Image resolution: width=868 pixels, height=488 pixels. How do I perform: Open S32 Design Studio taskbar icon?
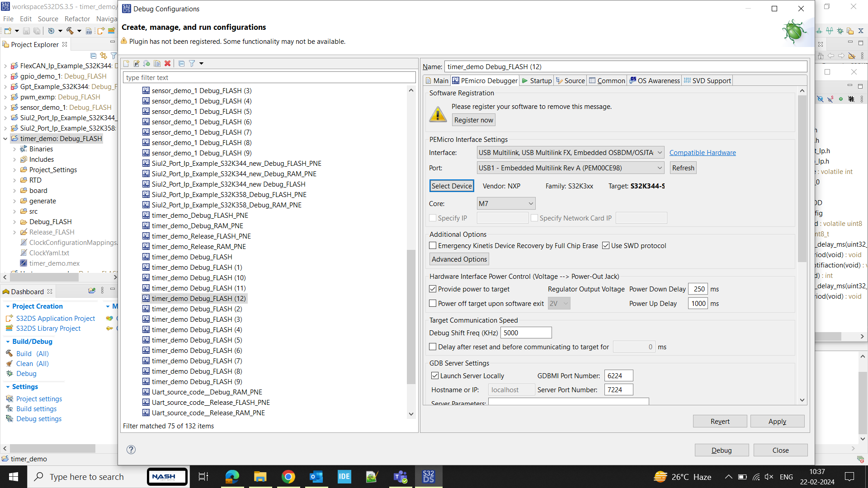(x=428, y=477)
